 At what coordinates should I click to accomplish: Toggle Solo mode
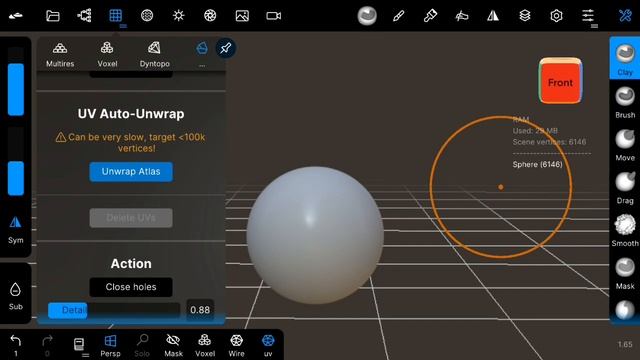(142, 345)
